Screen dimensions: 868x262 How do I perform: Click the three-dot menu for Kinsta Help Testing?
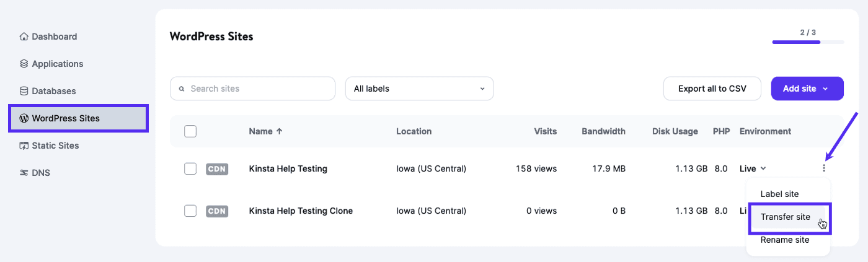pos(824,168)
